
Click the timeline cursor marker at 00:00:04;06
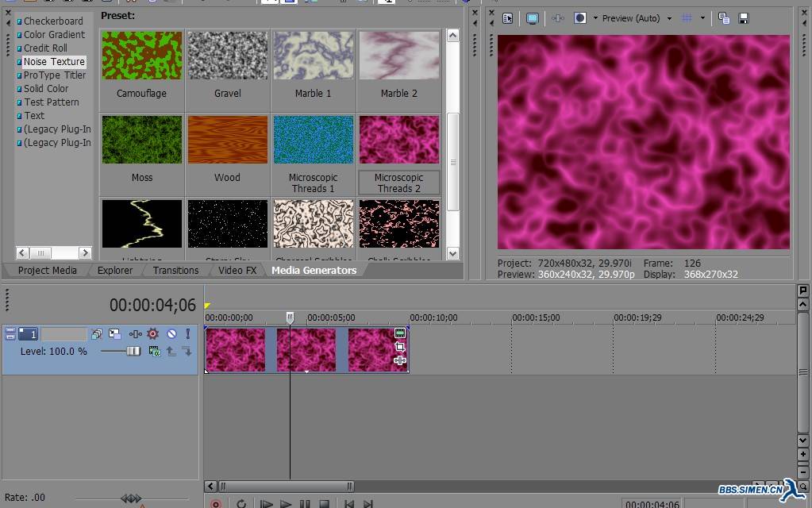click(x=290, y=317)
